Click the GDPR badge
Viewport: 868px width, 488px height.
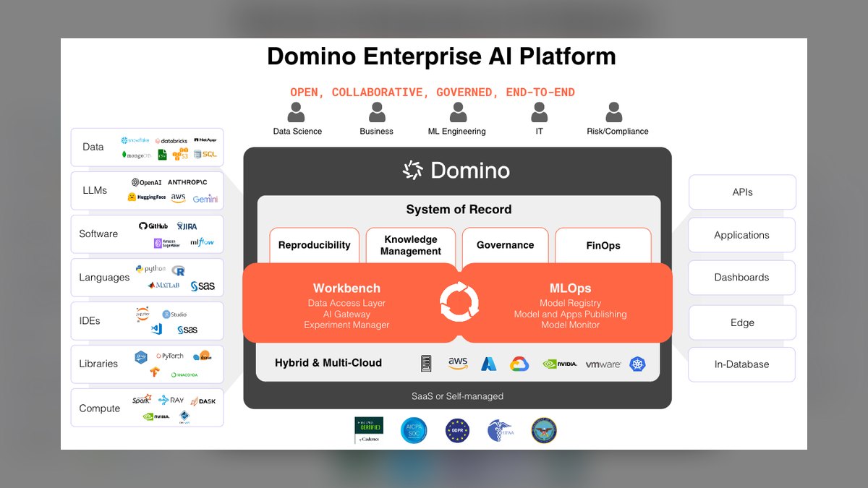pyautogui.click(x=457, y=431)
